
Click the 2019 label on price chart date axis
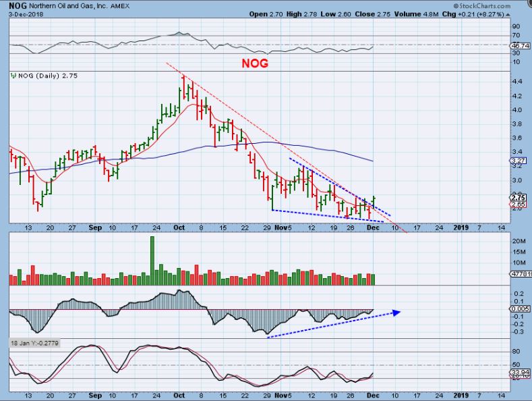pos(461,228)
